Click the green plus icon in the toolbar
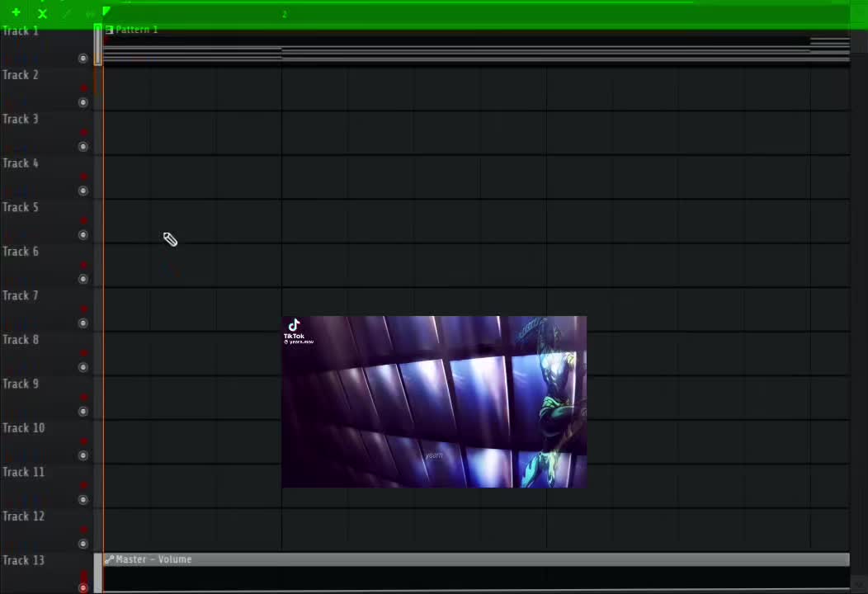Viewport: 868px width, 594px height. 16,12
